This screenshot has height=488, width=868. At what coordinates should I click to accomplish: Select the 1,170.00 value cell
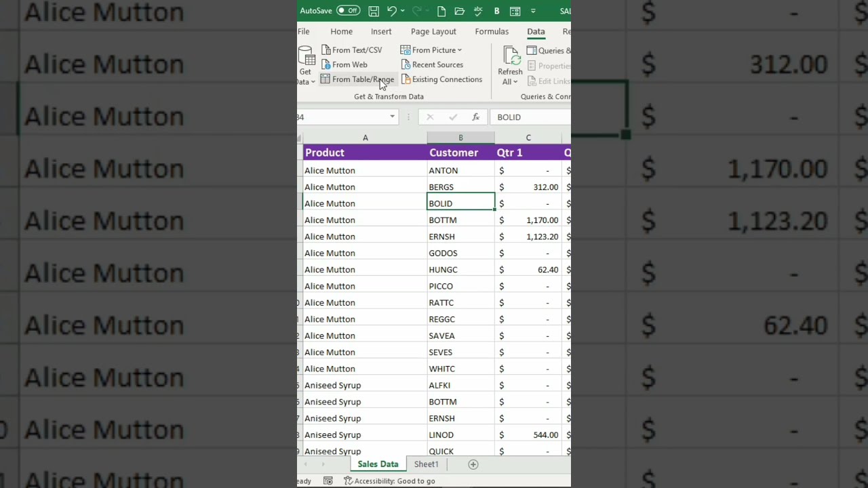click(528, 220)
